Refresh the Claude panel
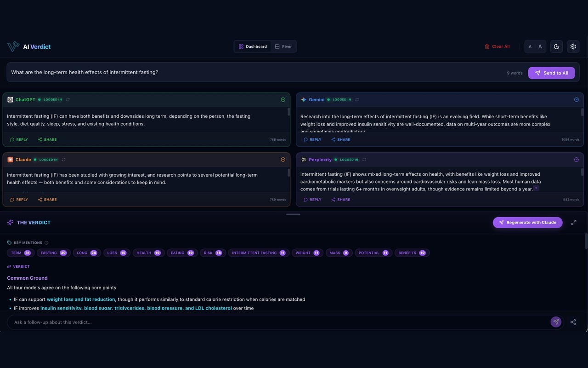 (x=63, y=160)
